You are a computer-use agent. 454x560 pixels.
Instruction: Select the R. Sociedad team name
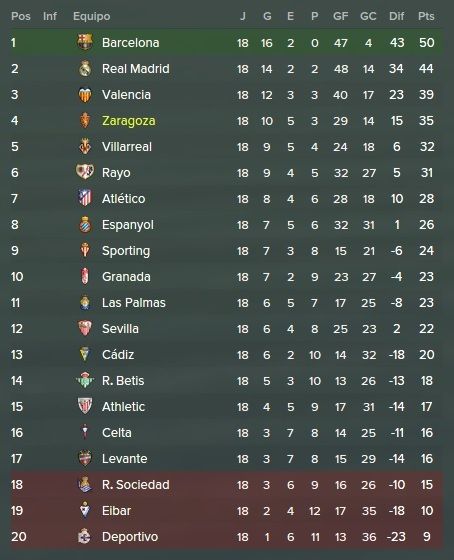(x=136, y=485)
